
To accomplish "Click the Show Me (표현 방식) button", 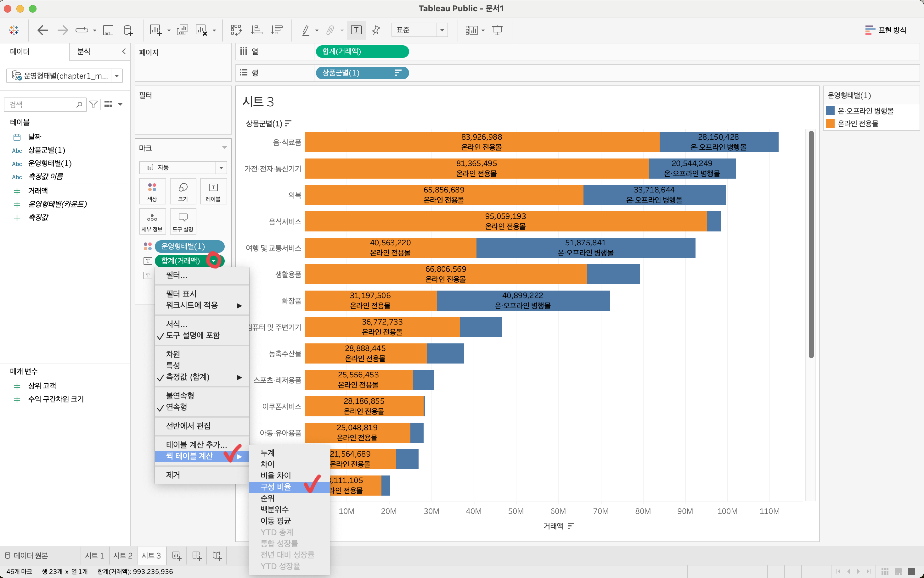I will point(885,30).
